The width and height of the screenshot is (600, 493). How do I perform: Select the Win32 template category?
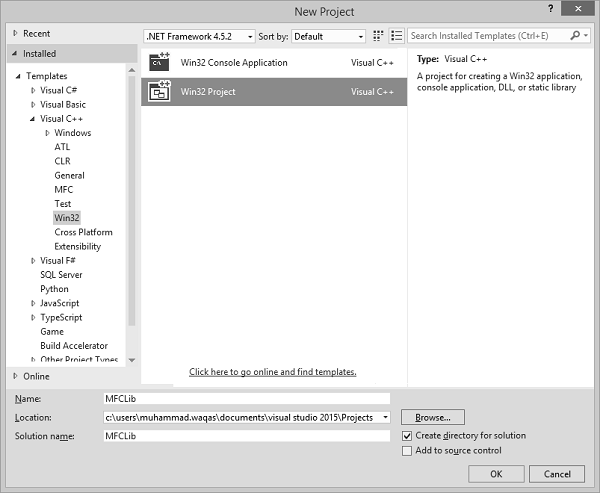(x=67, y=218)
